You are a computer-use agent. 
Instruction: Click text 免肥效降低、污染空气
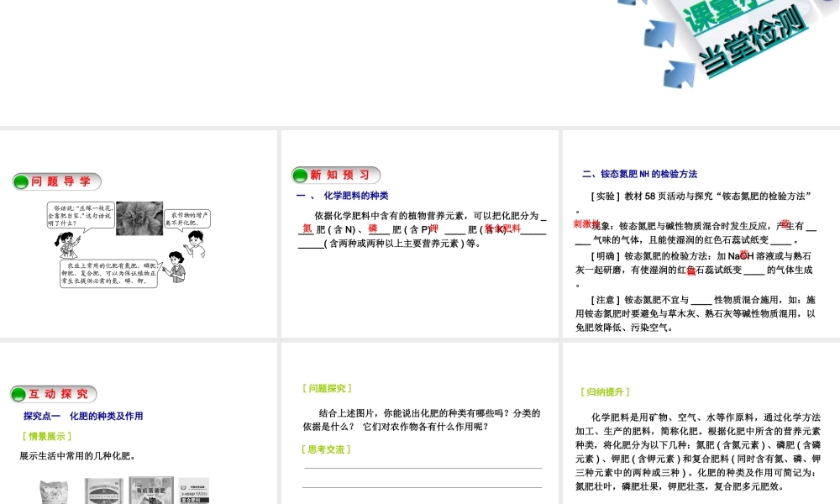click(624, 328)
